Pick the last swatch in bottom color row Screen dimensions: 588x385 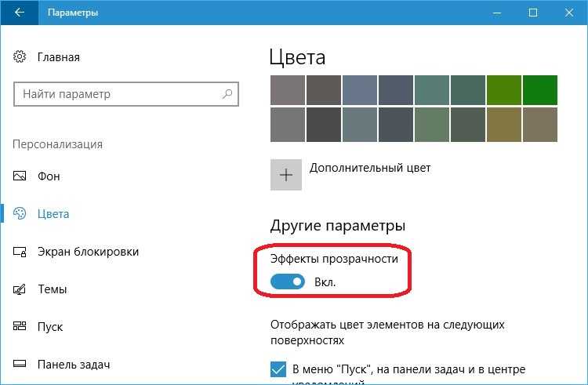540,125
